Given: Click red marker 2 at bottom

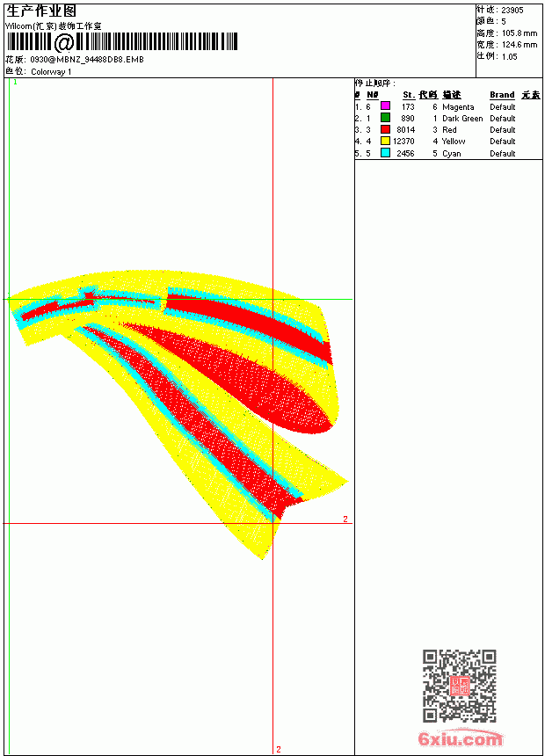Looking at the screenshot, I should click(x=279, y=749).
